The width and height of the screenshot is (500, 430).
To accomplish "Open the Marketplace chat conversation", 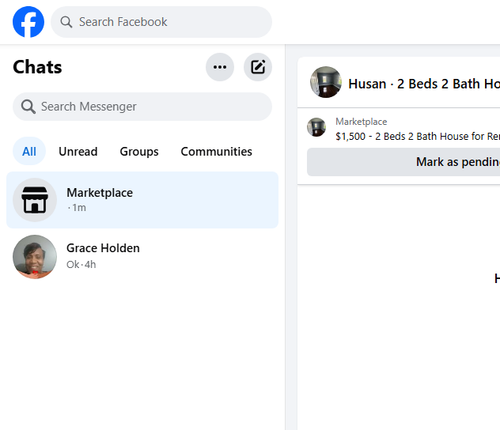I will click(142, 200).
